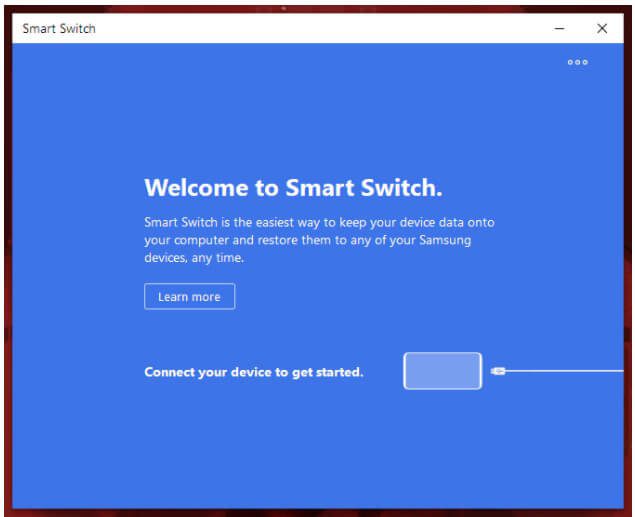Click the Learn more button

pos(190,296)
